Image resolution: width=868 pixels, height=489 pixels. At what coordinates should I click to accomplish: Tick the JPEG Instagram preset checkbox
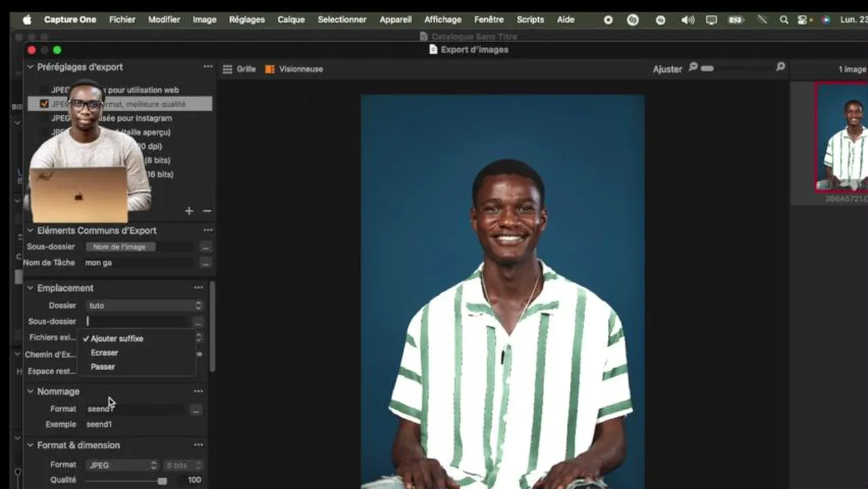(44, 118)
